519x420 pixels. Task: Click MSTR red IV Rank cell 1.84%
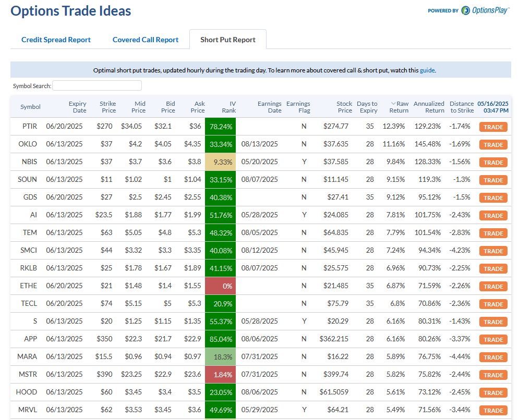tap(221, 374)
